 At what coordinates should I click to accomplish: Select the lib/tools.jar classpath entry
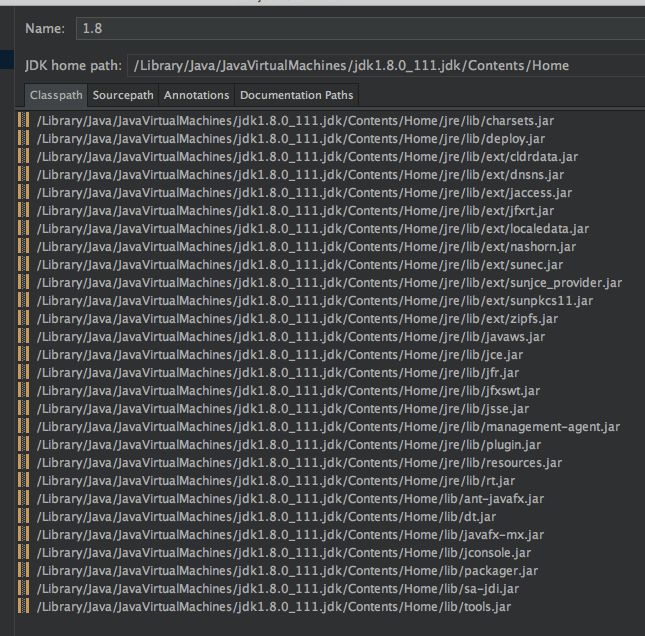point(274,607)
